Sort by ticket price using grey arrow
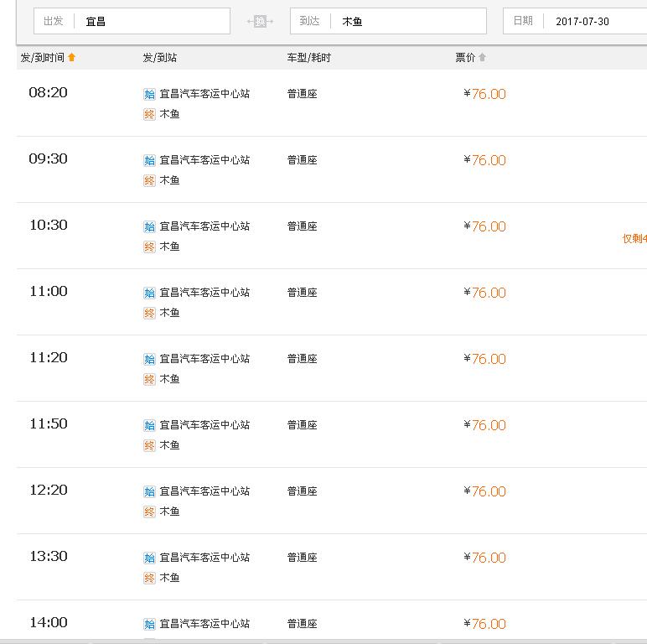The width and height of the screenshot is (647, 644). (482, 57)
